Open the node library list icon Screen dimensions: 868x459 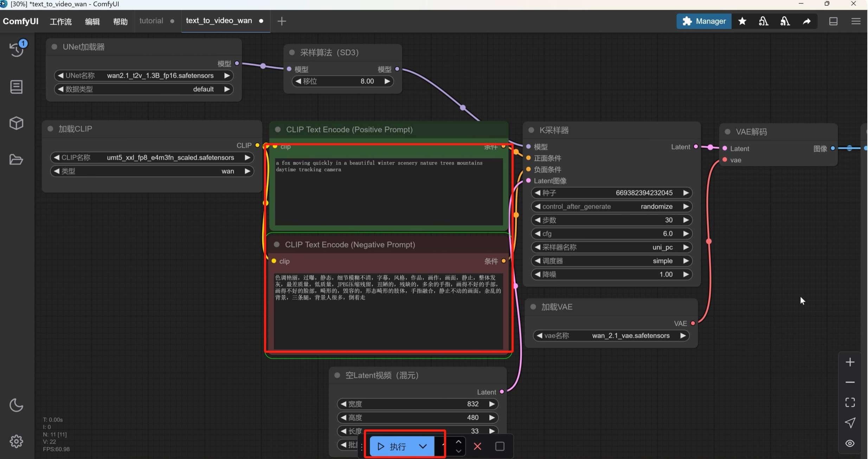tap(16, 87)
